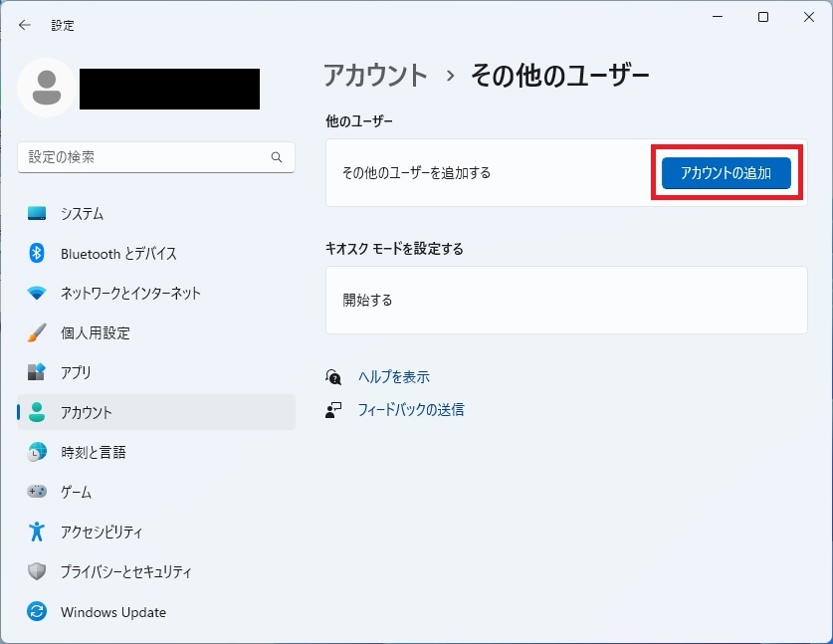Click the Accessibility figure icon
The height and width of the screenshot is (644, 833).
coord(37,532)
